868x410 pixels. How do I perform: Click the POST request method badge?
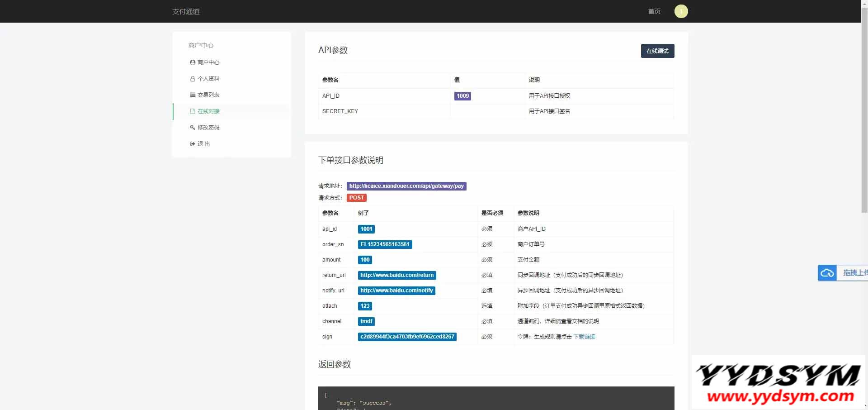coord(356,198)
